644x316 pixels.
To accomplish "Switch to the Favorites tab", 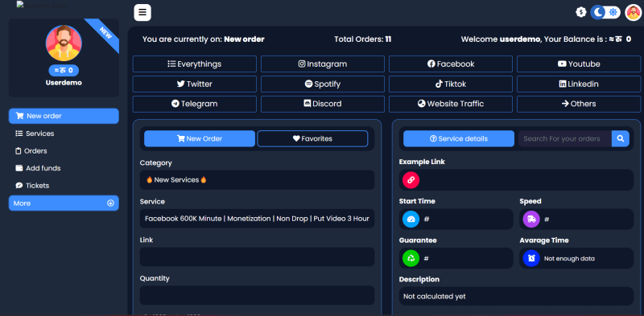I will pos(312,139).
